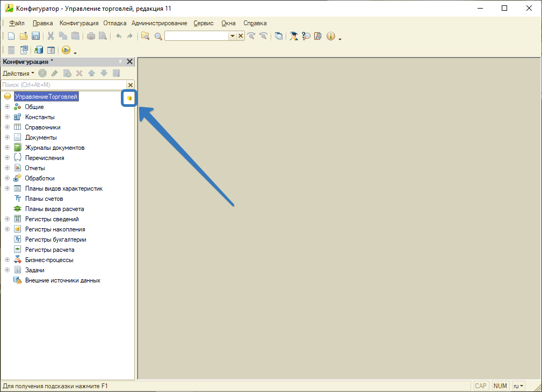The width and height of the screenshot is (542, 392).
Task: Click the Save diskette icon
Action: [x=35, y=36]
